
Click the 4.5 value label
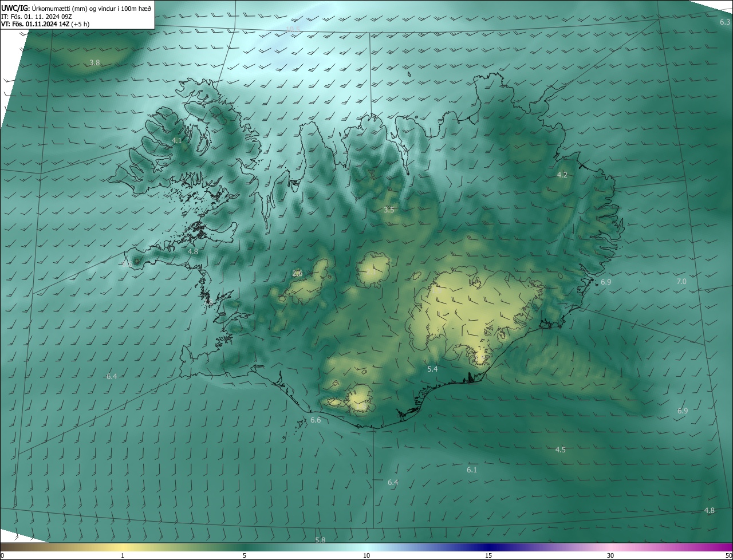click(561, 449)
